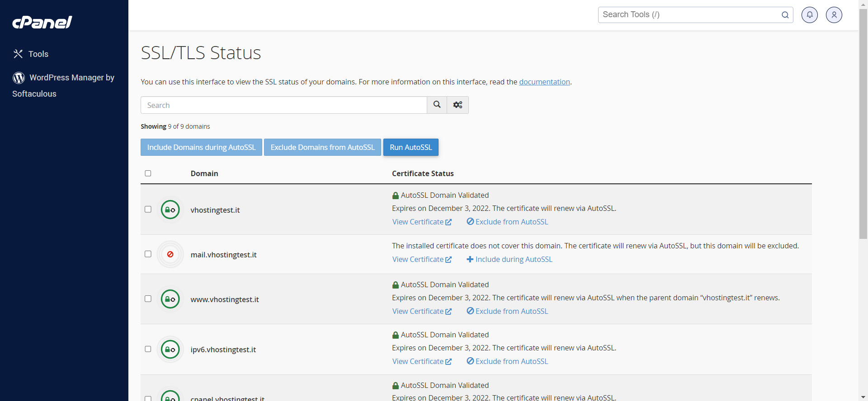Click AutoSSL Domain Validated lock for www.vhostingtest.it
The width and height of the screenshot is (868, 401).
tap(396, 285)
